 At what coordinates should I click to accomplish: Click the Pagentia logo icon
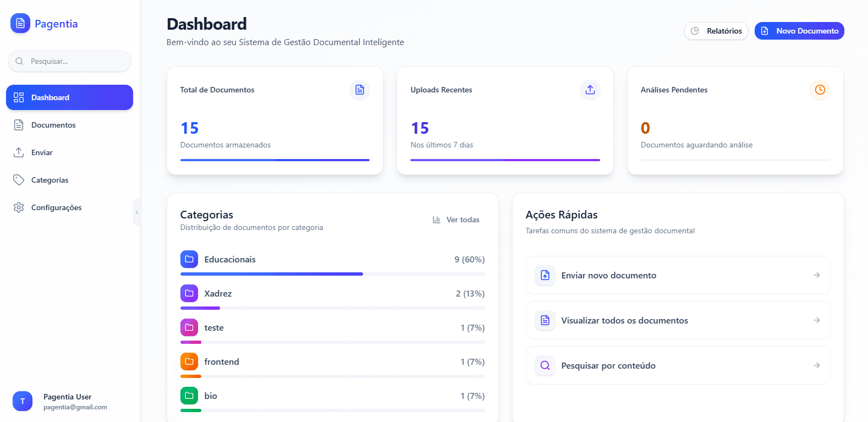(x=20, y=23)
